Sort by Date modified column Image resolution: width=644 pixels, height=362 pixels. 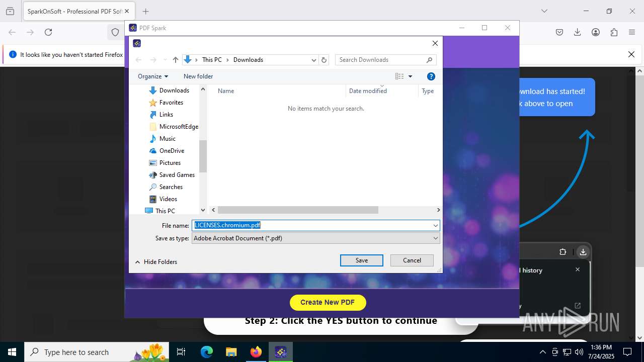[x=368, y=91]
